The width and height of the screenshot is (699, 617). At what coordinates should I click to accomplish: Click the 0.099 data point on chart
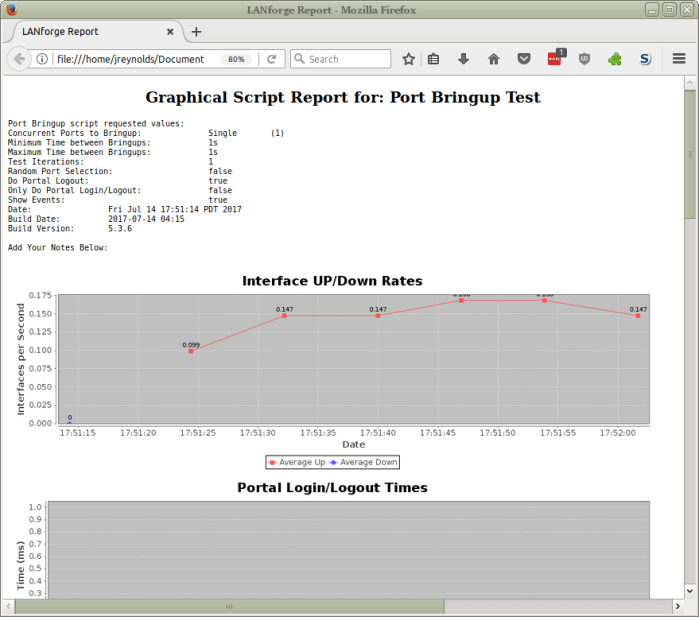[x=191, y=351]
